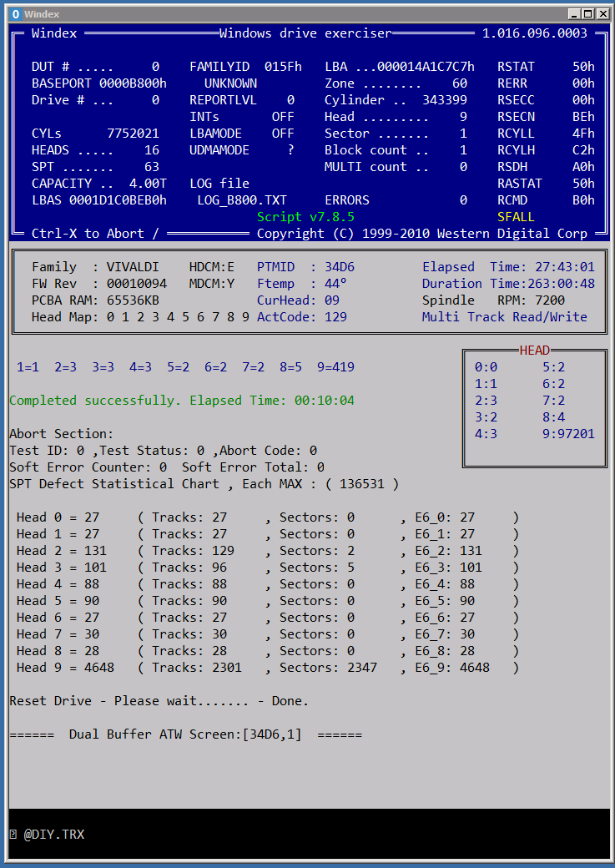The width and height of the screenshot is (615, 868).
Task: Select the green 'Script v7.8.5' text
Action: click(305, 217)
